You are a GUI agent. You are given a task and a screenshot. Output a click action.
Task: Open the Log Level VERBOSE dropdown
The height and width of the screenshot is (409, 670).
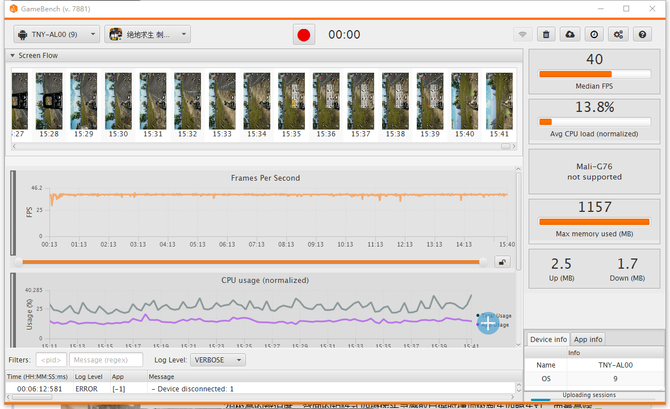[218, 359]
